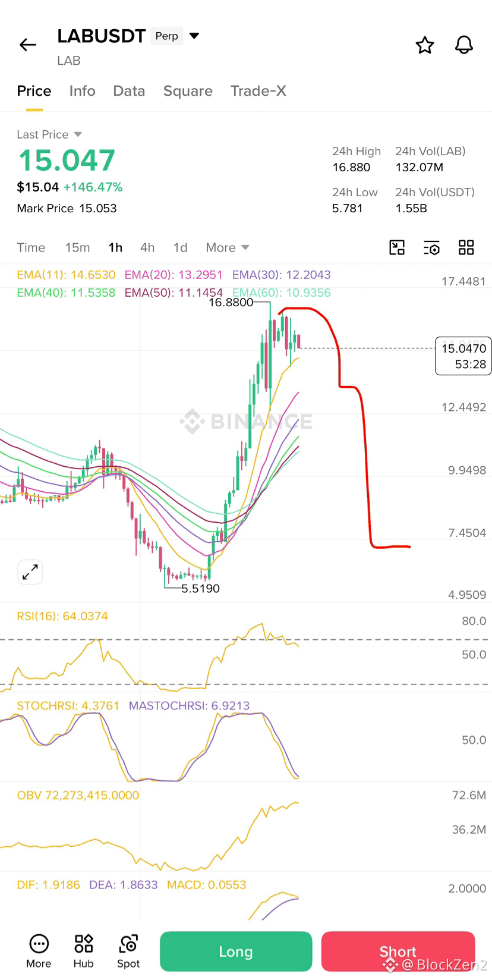The image size is (492, 980).
Task: Open the four-square grid layout icon
Action: click(x=466, y=247)
